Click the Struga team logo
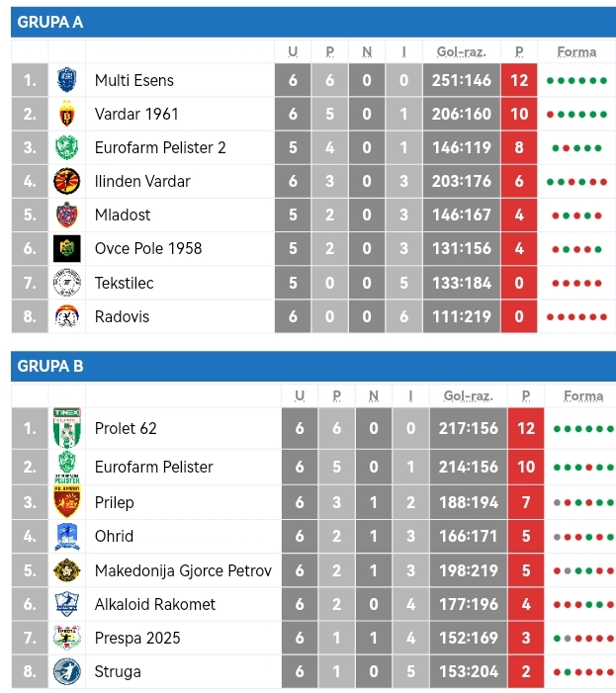616x693 pixels. (66, 671)
